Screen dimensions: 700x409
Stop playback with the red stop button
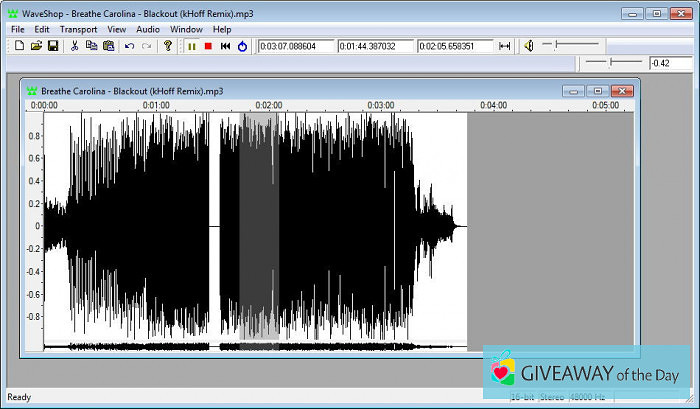click(x=208, y=46)
